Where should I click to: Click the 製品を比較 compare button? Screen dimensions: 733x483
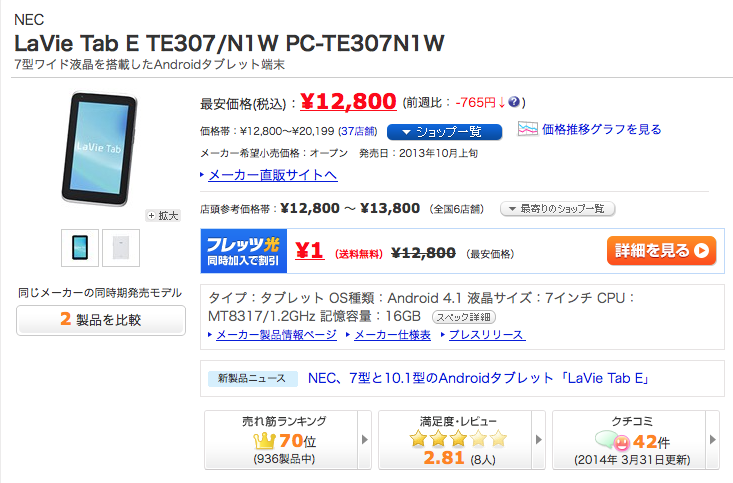[101, 320]
